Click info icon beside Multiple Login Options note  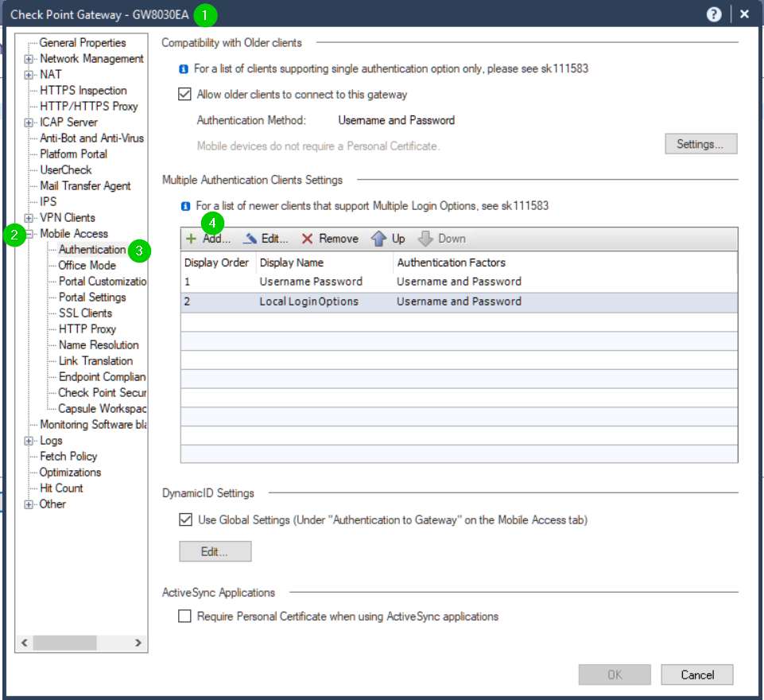[185, 206]
